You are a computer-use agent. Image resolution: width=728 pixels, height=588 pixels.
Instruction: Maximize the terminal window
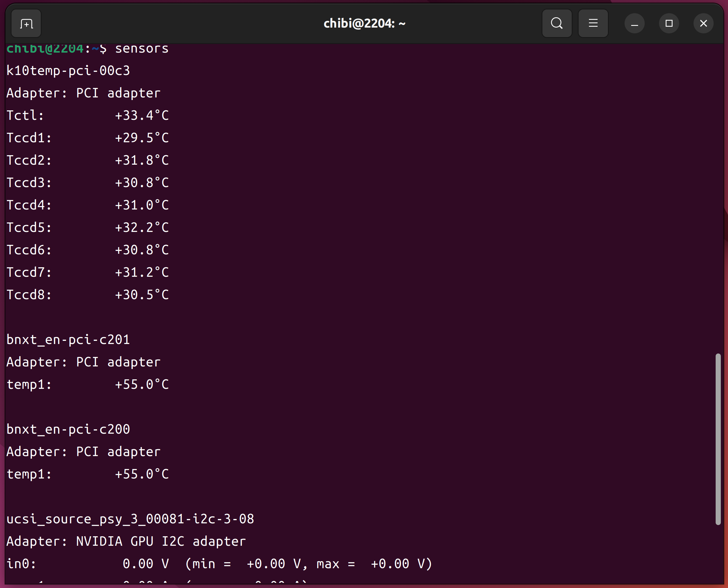669,23
